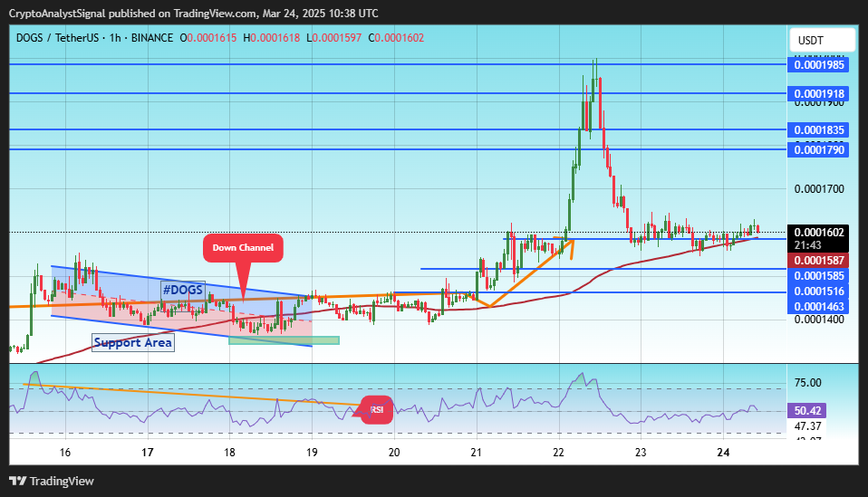Click the DOGS / TetherUS symbol title
The image size is (868, 497).
point(58,38)
